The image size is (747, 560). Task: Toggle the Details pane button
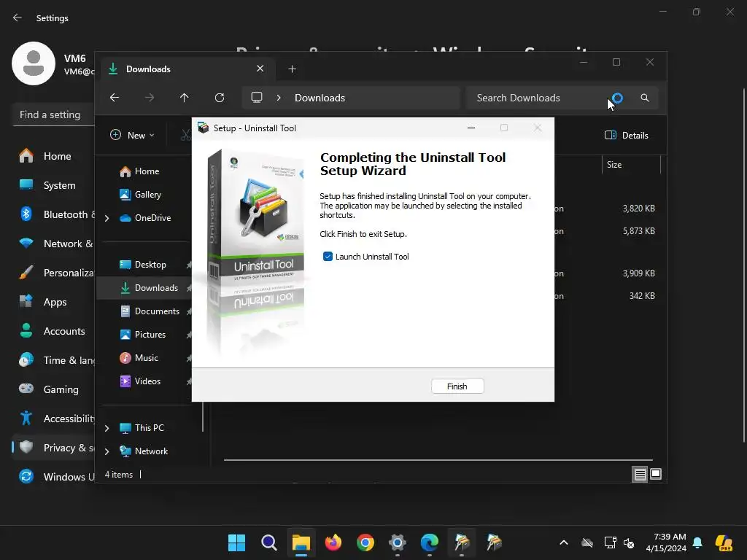pyautogui.click(x=627, y=135)
